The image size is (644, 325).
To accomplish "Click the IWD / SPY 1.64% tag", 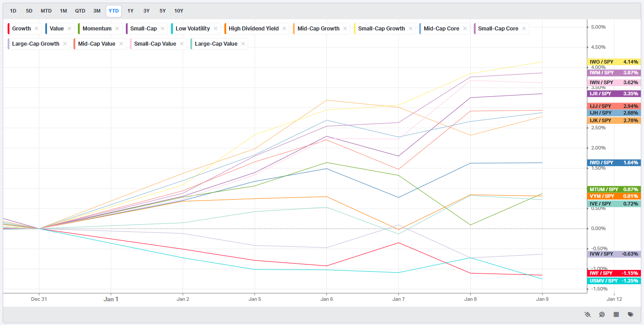I will tap(614, 162).
